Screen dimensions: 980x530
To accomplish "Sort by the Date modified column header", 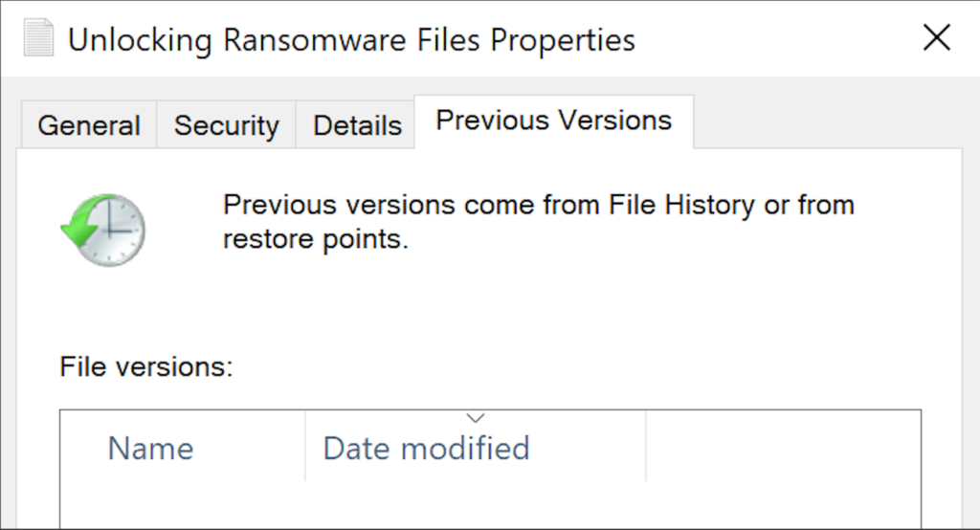I will pos(426,448).
